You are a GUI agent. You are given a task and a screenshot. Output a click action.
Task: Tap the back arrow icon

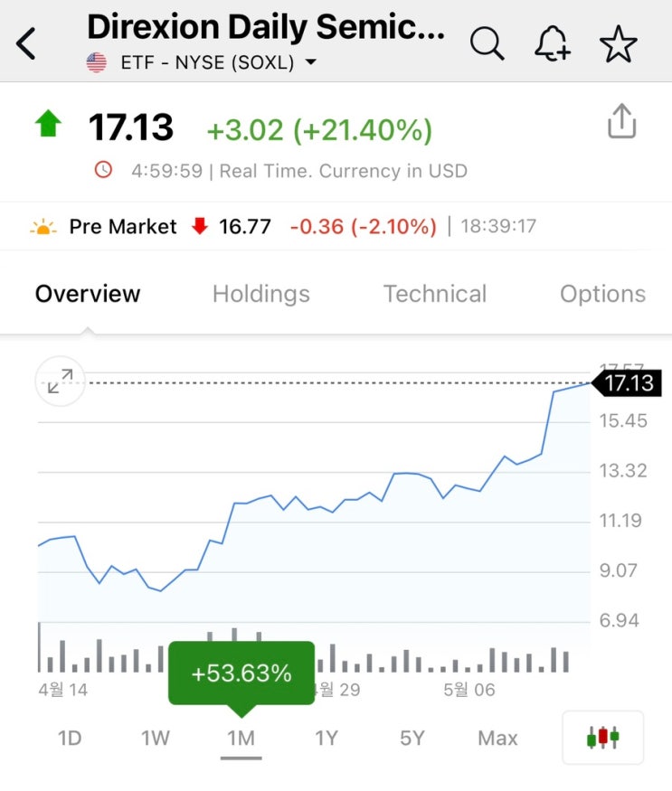27,43
